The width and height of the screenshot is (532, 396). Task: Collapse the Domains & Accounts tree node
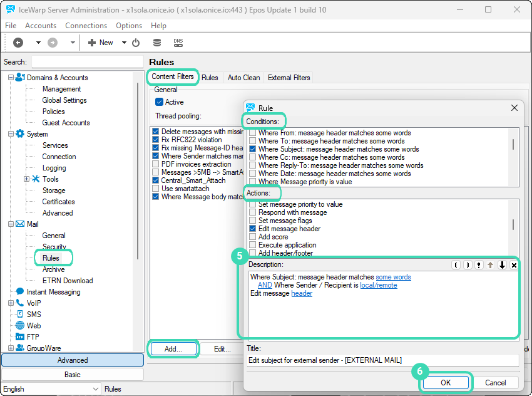(x=11, y=78)
